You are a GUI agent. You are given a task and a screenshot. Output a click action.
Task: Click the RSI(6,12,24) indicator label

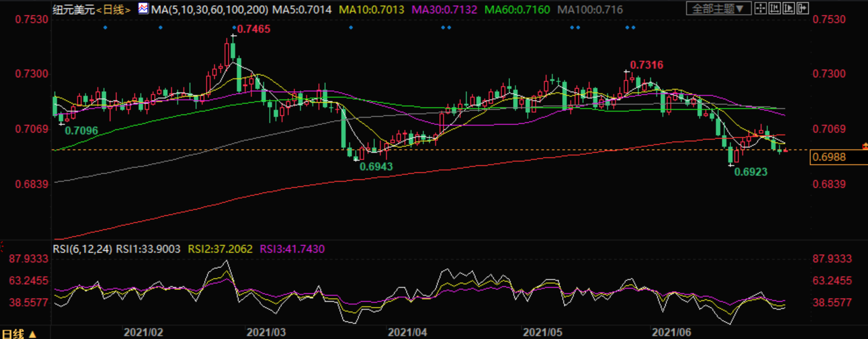tap(83, 249)
